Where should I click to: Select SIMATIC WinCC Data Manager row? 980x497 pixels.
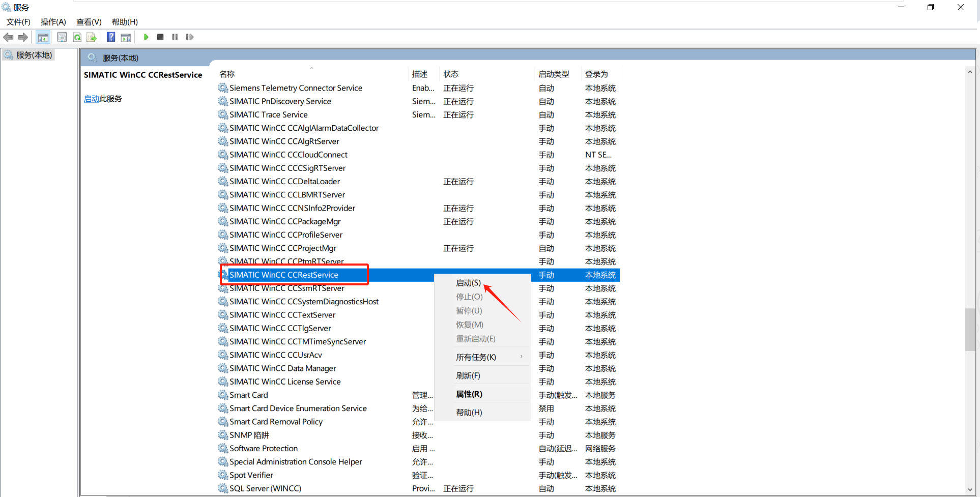pyautogui.click(x=419, y=368)
